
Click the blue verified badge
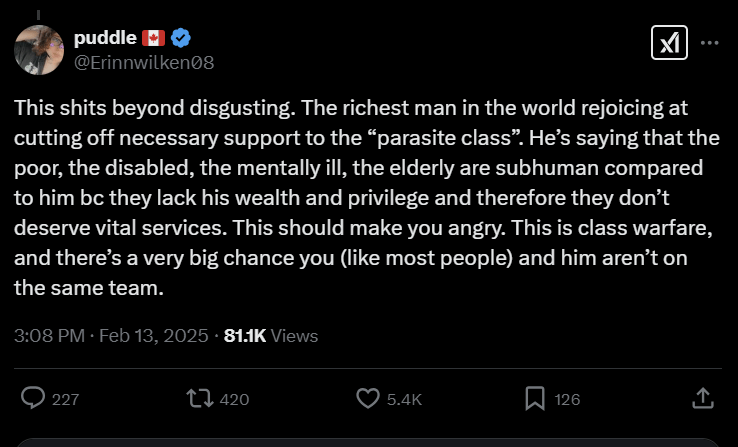(181, 38)
